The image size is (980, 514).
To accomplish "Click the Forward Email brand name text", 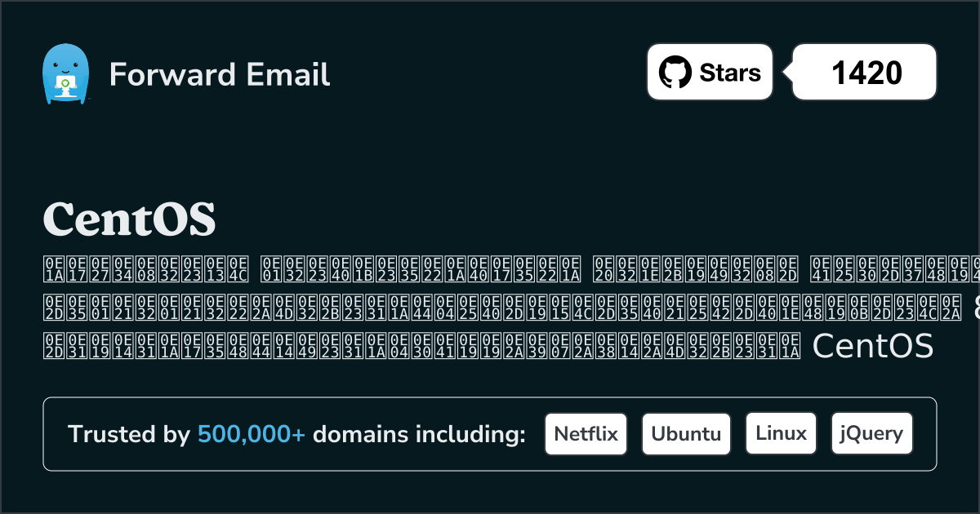I will 220,74.
